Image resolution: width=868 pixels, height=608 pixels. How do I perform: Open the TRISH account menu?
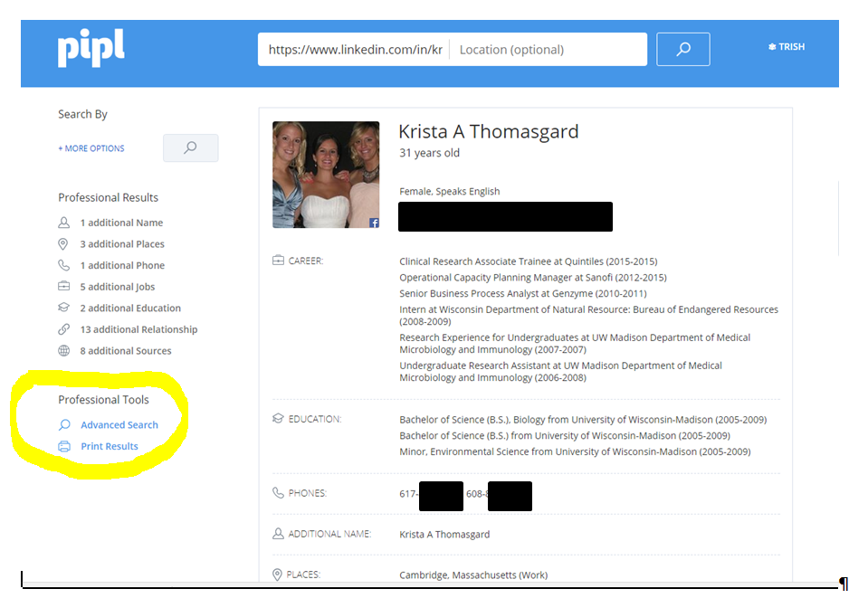[x=786, y=46]
